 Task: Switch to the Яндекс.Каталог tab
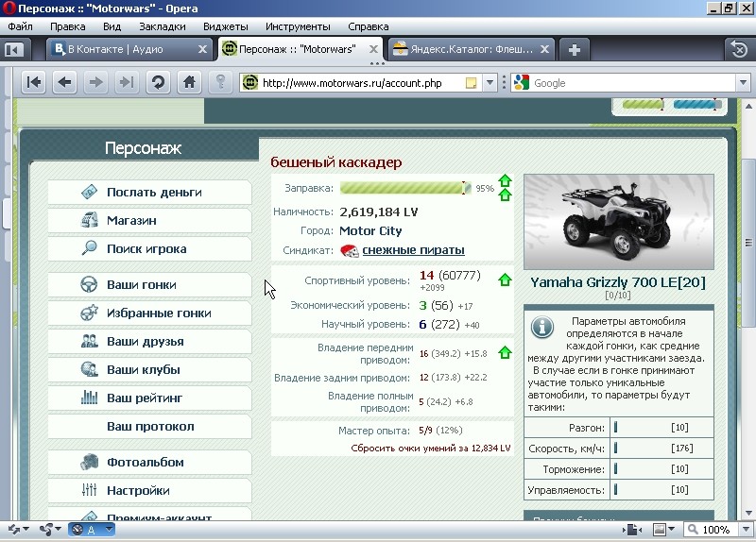pyautogui.click(x=471, y=49)
